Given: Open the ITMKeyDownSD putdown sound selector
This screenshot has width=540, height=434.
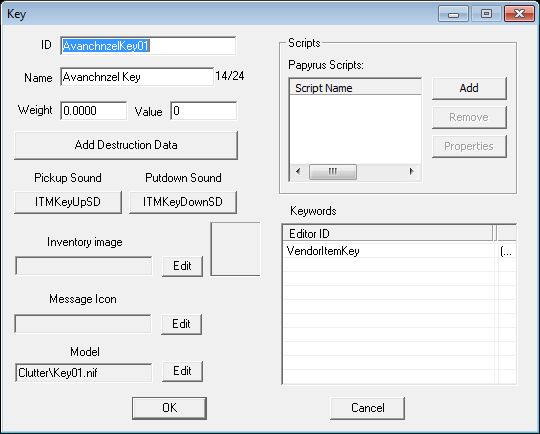Looking at the screenshot, I should click(x=183, y=202).
